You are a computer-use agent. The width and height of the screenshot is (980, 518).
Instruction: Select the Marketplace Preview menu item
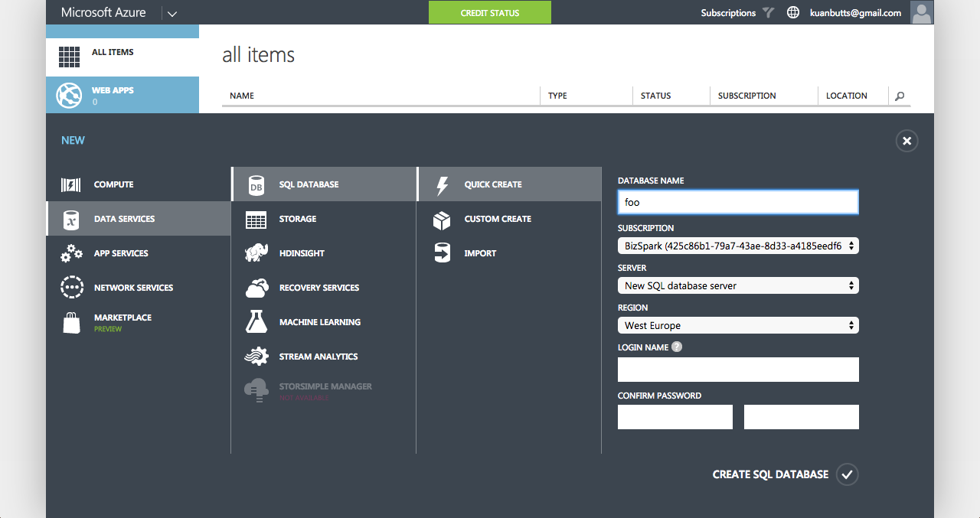tap(138, 322)
